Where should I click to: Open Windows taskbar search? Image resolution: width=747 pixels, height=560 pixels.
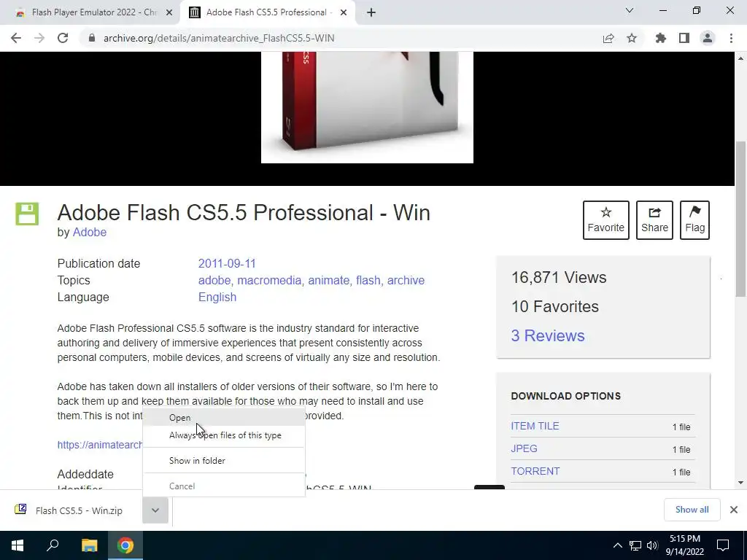(53, 545)
